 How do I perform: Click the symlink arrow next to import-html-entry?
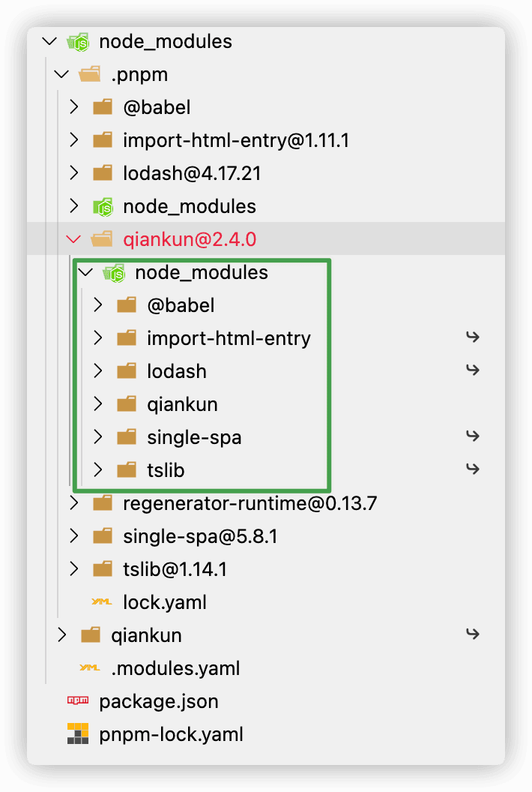(472, 337)
